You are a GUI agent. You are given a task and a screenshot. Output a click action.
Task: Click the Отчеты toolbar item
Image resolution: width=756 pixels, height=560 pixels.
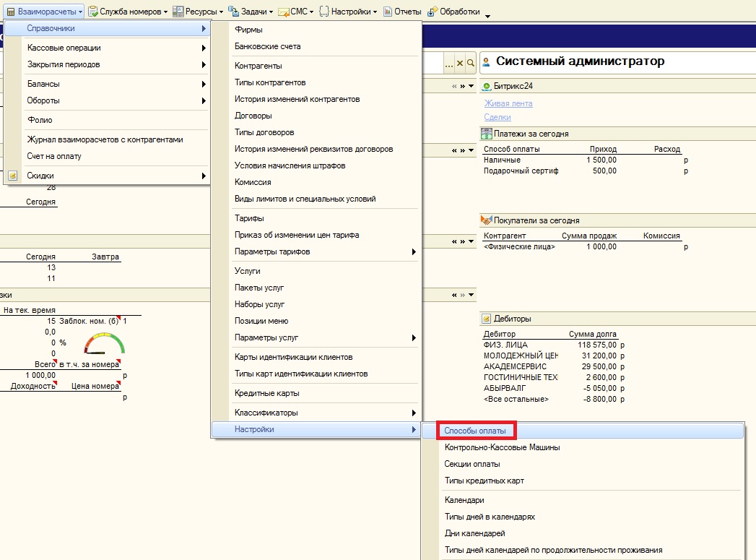[x=402, y=12]
